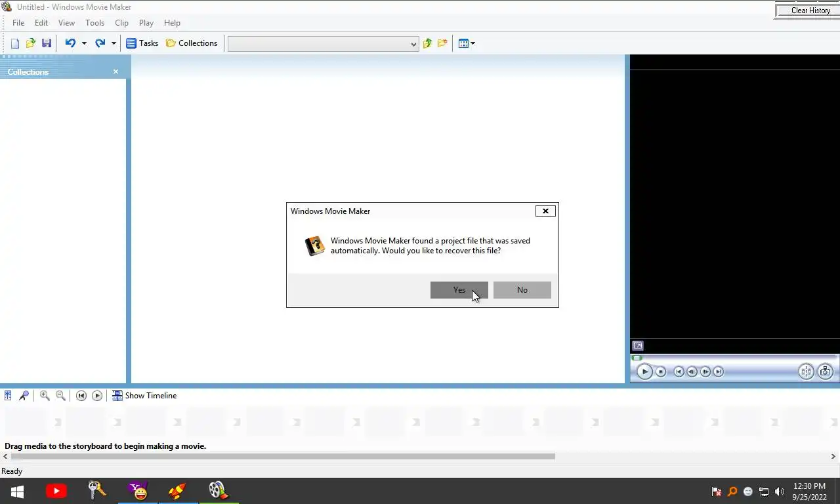This screenshot has height=504, width=840.
Task: Click Yes to recover the project file
Action: point(459,290)
